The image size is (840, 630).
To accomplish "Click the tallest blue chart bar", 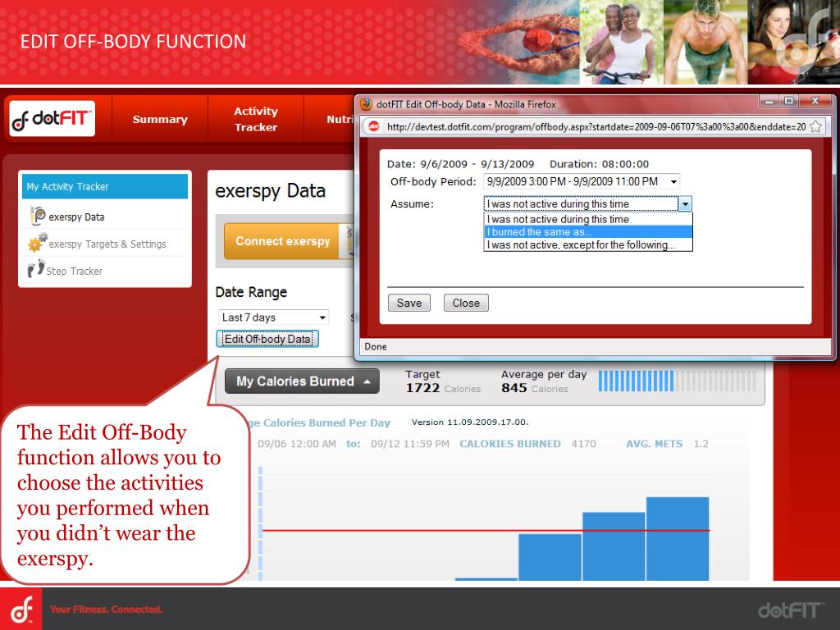I will click(x=678, y=538).
